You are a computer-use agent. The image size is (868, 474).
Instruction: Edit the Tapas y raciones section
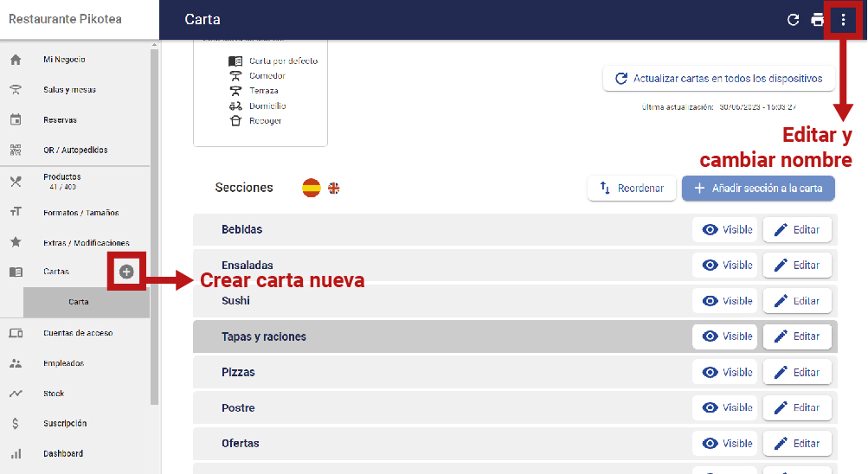pos(797,336)
